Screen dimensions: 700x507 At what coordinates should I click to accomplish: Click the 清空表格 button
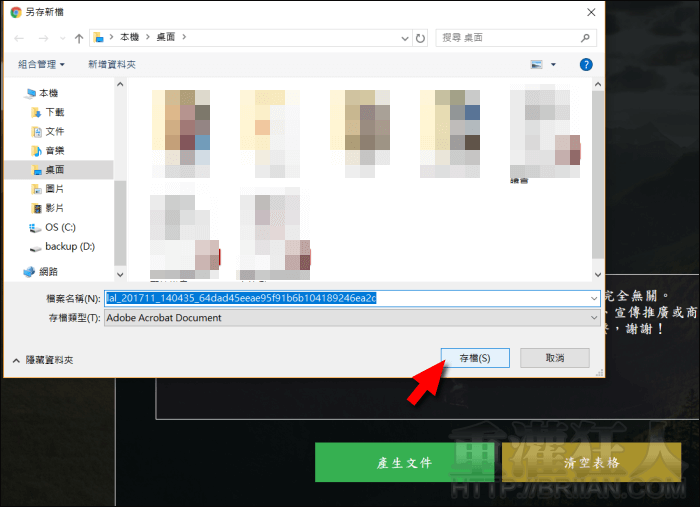point(591,463)
